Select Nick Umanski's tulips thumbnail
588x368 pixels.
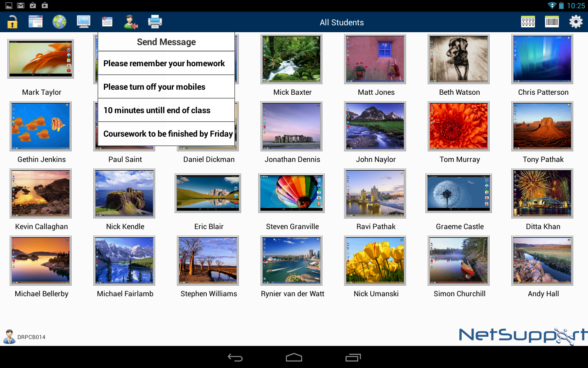375,260
